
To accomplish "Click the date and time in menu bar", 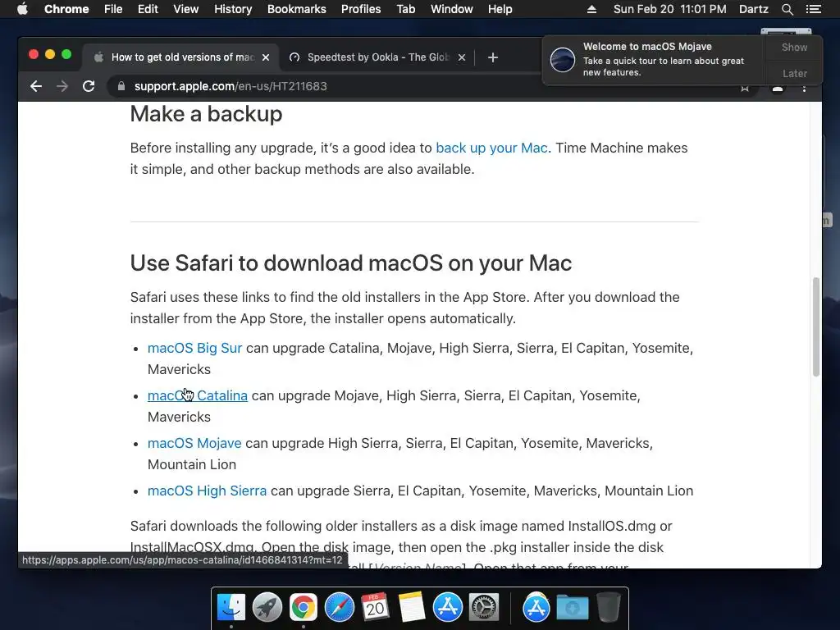I will tap(669, 9).
